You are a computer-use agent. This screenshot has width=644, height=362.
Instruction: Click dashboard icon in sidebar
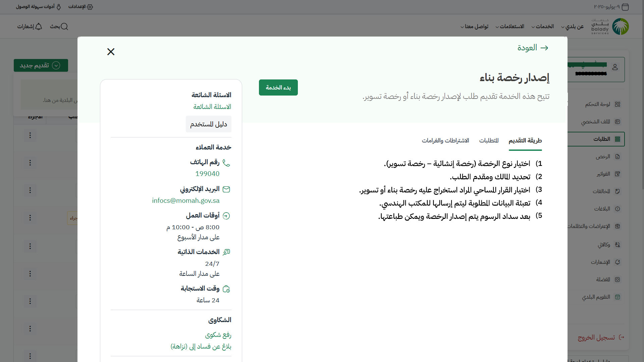618,104
